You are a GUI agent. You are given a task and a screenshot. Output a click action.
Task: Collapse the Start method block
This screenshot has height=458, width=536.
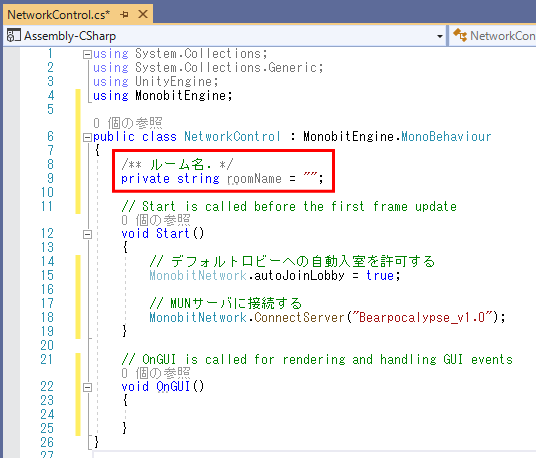[x=88, y=234]
